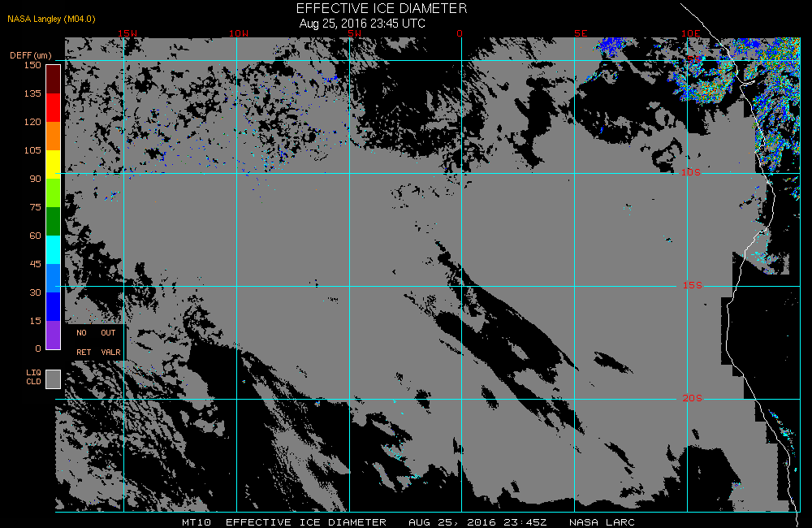
Task: Click the OUT VALR legend label
Action: [x=110, y=343]
